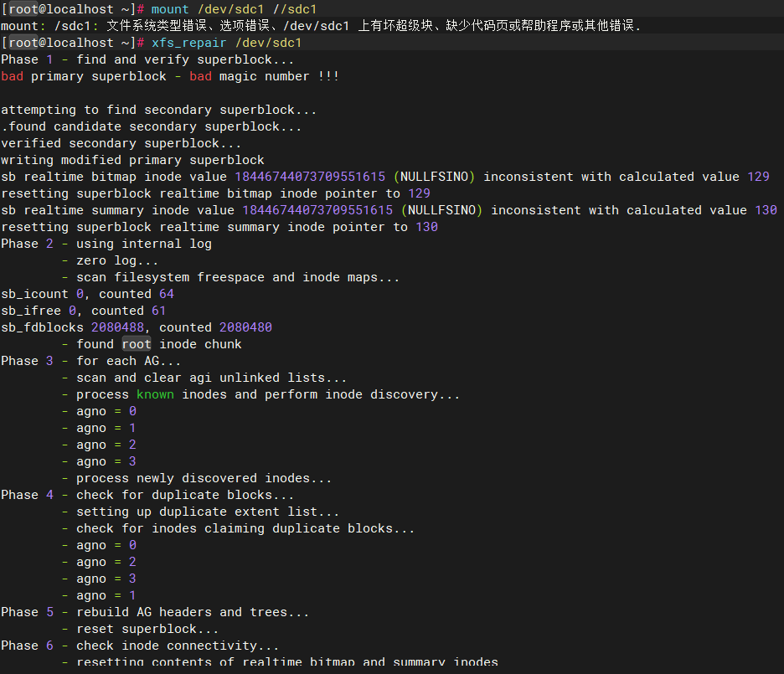Click 'Phase 6 - check inode connectivity...' line
Image resolution: width=784 pixels, height=674 pixels.
pyautogui.click(x=140, y=645)
